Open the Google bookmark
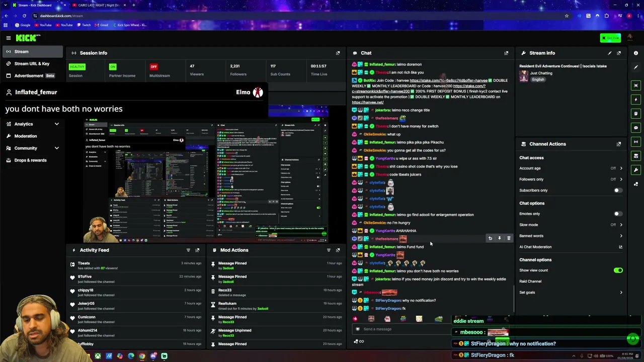 [x=23, y=25]
